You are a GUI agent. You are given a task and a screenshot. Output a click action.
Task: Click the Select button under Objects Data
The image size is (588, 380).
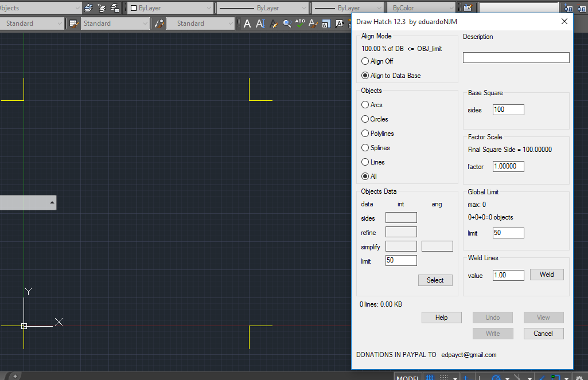[x=435, y=280]
